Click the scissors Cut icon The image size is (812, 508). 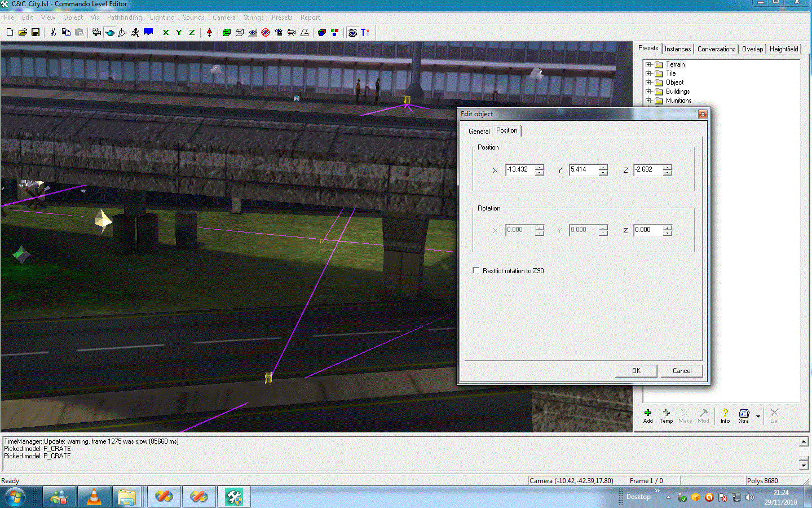click(x=53, y=33)
